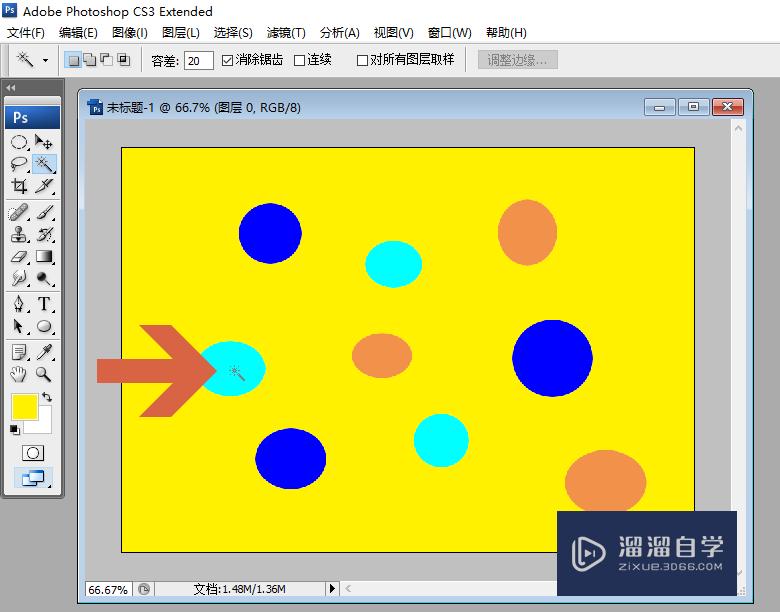The width and height of the screenshot is (780, 612).
Task: Enable 对所有图层取样 checkbox
Action: (363, 61)
